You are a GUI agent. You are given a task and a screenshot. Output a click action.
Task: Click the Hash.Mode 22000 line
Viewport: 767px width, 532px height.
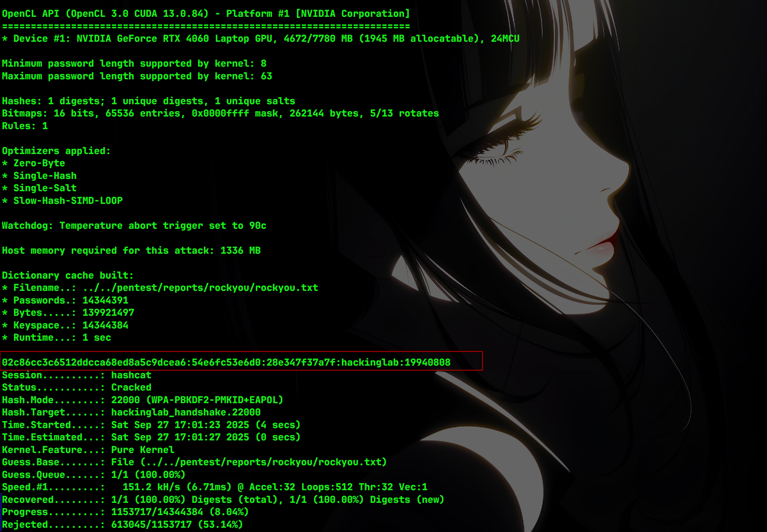pos(143,400)
